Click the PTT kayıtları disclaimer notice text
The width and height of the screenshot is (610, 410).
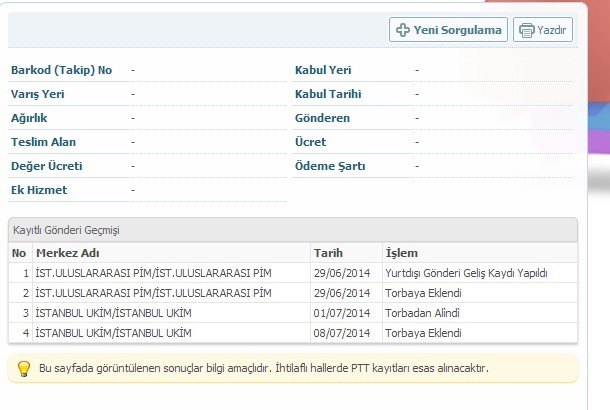263,369
